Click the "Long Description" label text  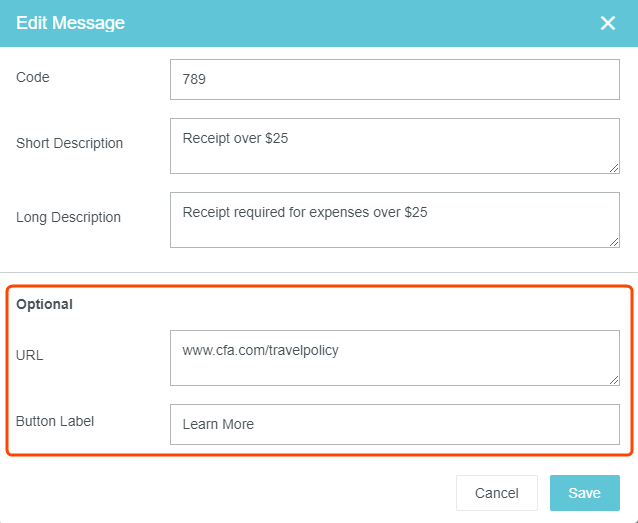(68, 217)
